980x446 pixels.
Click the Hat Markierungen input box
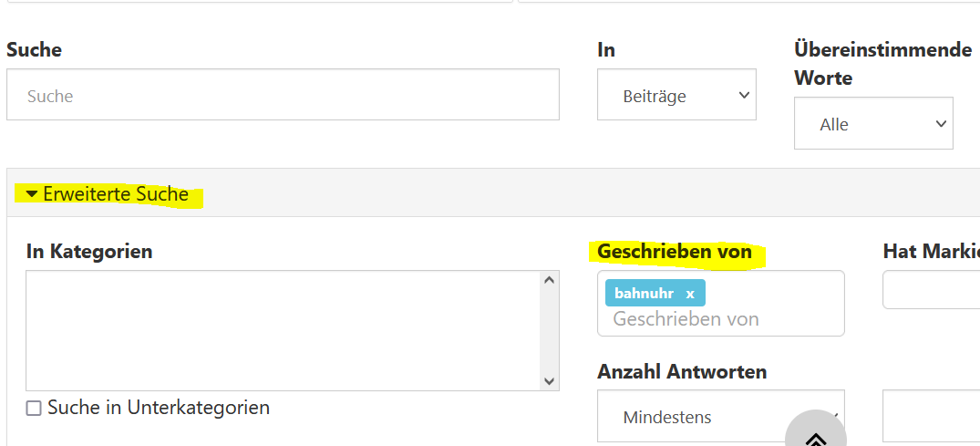pyautogui.click(x=932, y=290)
